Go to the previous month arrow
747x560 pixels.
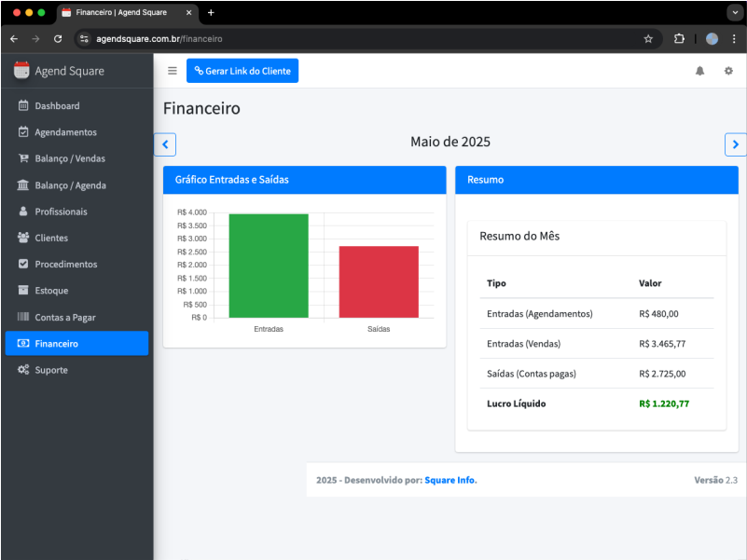point(165,144)
